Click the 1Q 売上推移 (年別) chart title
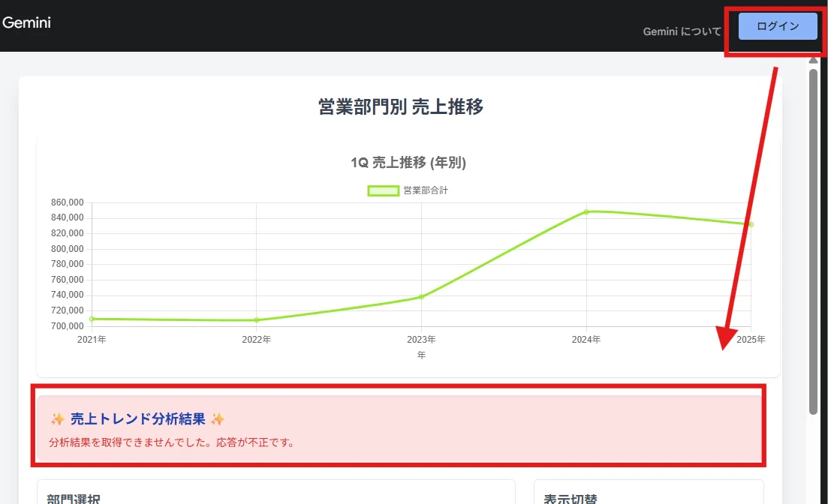This screenshot has width=828, height=504. click(408, 163)
